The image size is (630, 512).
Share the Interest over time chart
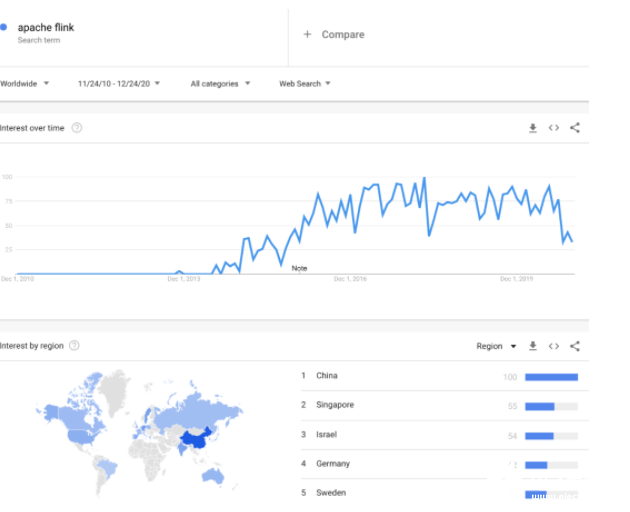tap(575, 128)
